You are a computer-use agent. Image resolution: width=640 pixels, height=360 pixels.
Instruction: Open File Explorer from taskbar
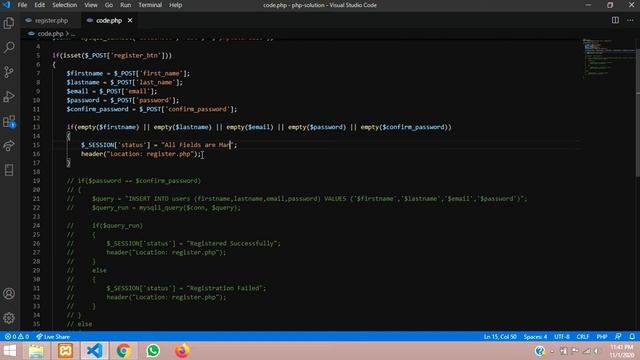click(x=36, y=351)
